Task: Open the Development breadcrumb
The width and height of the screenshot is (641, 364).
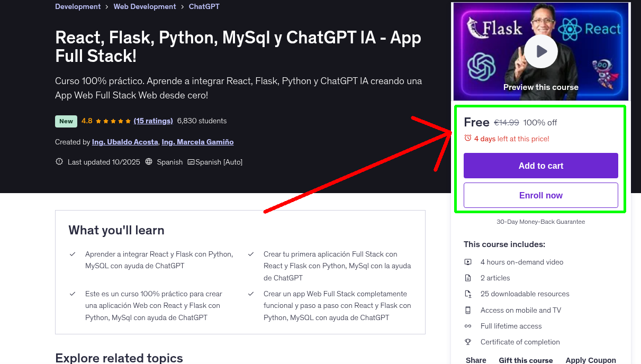Action: [78, 6]
